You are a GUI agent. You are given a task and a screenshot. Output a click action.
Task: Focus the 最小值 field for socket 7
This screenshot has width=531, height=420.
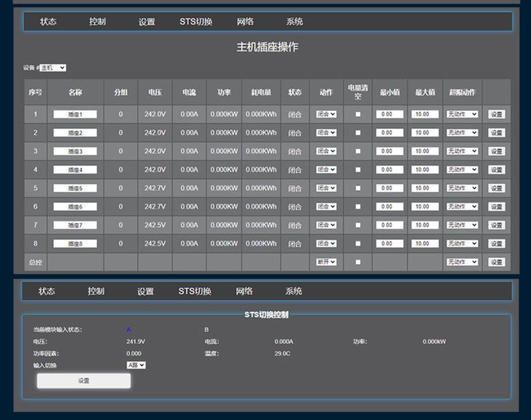tap(389, 225)
